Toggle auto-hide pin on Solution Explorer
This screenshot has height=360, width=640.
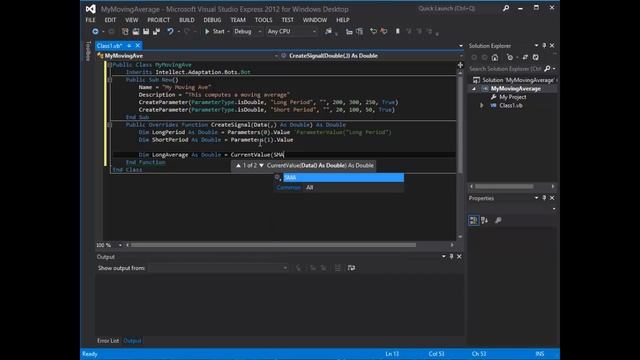point(544,46)
